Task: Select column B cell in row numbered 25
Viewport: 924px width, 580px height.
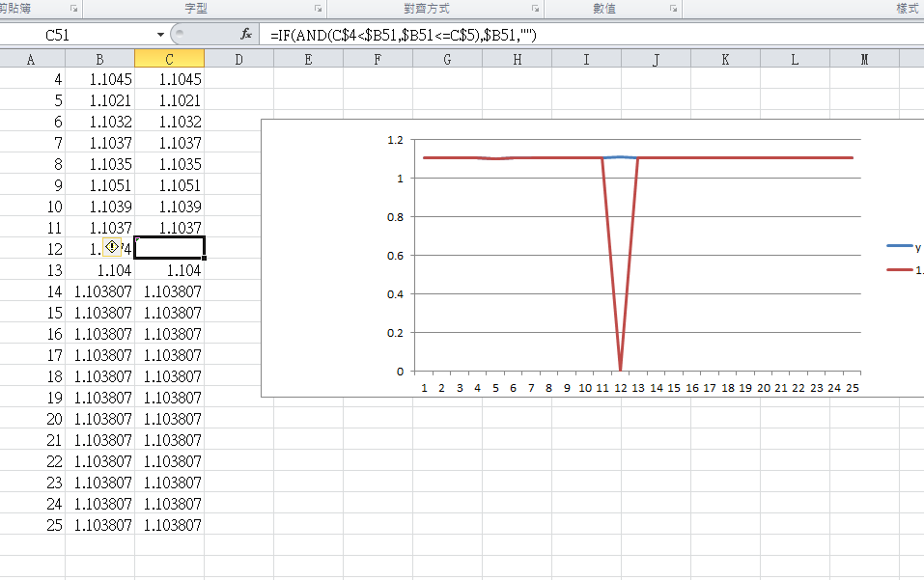Action: click(x=99, y=525)
